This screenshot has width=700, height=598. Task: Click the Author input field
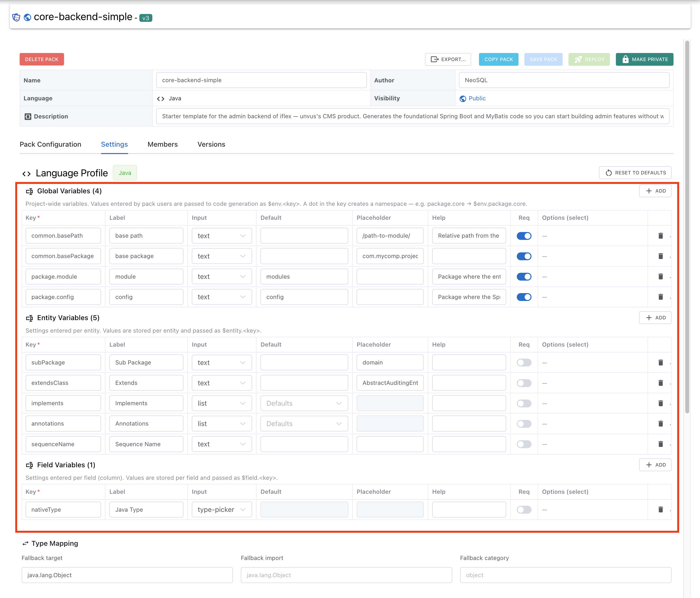pos(564,80)
